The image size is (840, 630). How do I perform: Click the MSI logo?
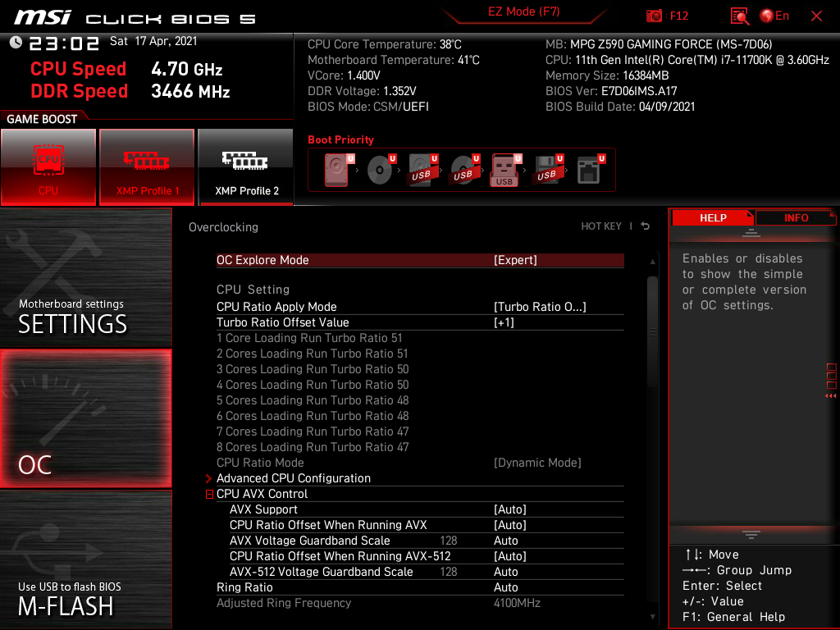tap(43, 18)
